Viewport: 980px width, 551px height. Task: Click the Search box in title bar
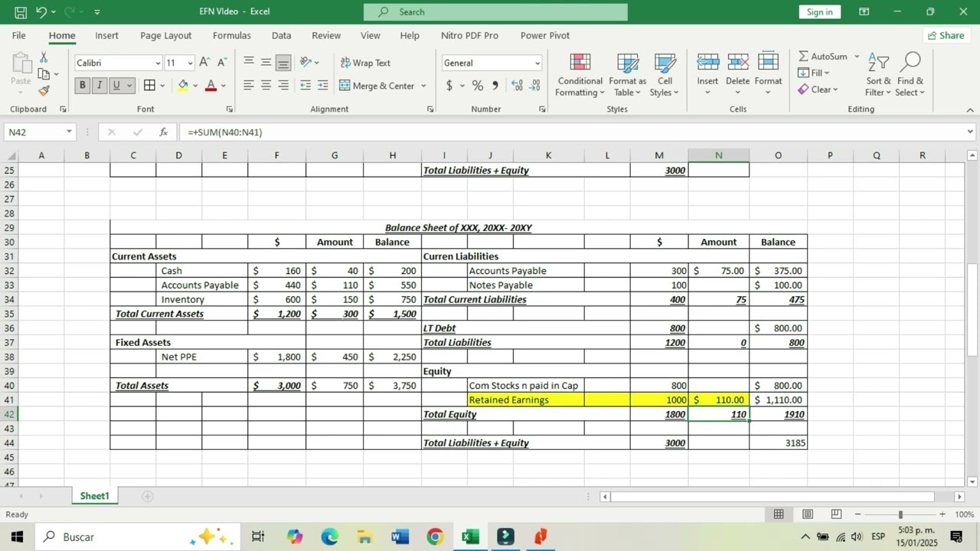[x=495, y=11]
